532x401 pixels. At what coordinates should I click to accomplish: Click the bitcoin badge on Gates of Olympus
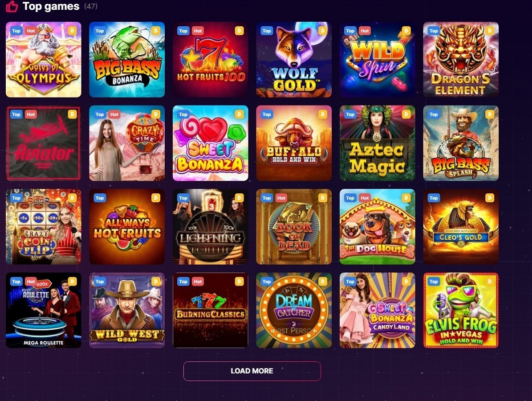[72, 31]
